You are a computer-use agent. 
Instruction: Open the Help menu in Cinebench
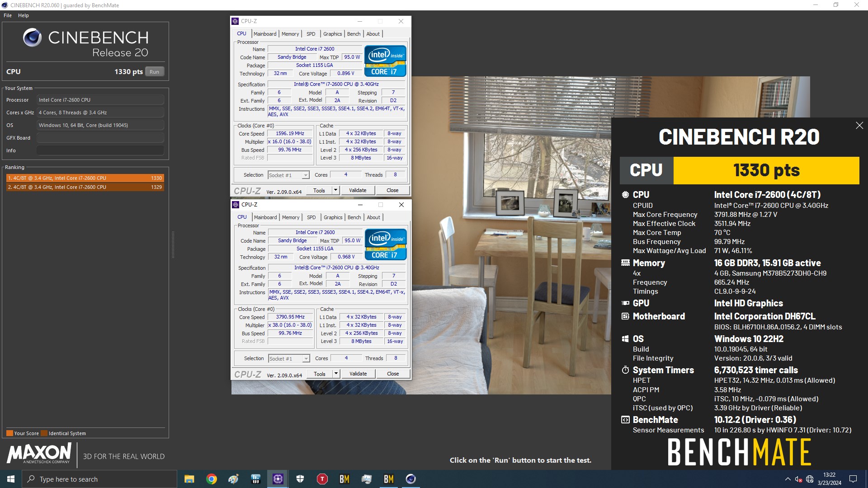(x=24, y=15)
